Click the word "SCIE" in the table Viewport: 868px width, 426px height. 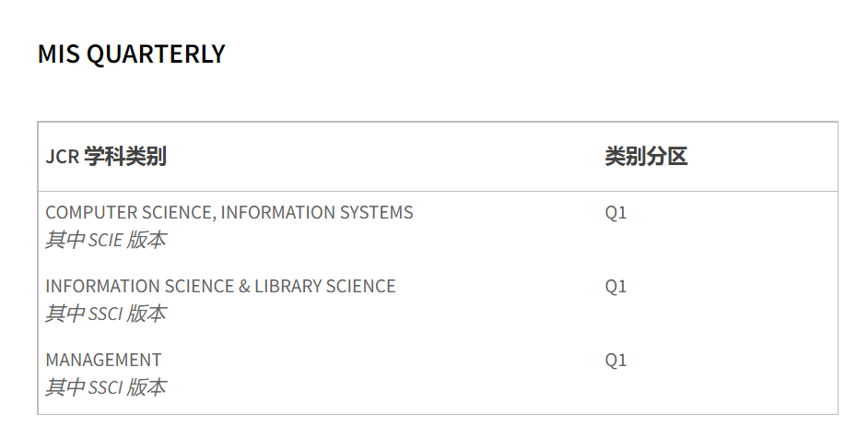(105, 241)
